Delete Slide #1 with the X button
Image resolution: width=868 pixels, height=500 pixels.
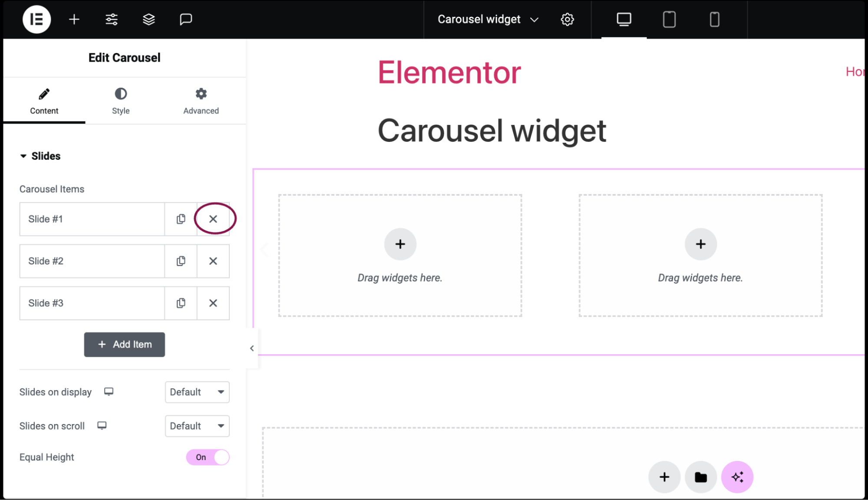[213, 219]
